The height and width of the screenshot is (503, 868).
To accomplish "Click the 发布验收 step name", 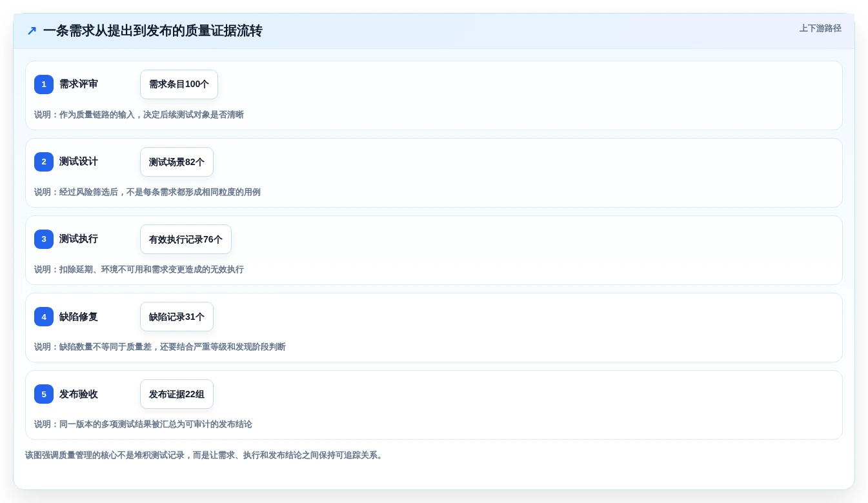I will [x=79, y=394].
